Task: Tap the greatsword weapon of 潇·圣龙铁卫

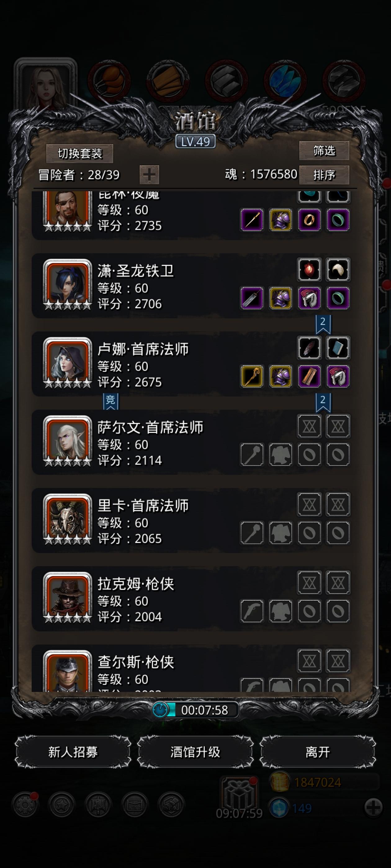Action: (252, 298)
